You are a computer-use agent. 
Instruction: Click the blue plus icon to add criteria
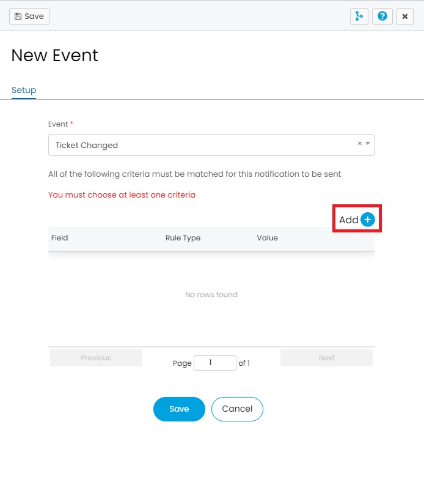pos(367,220)
